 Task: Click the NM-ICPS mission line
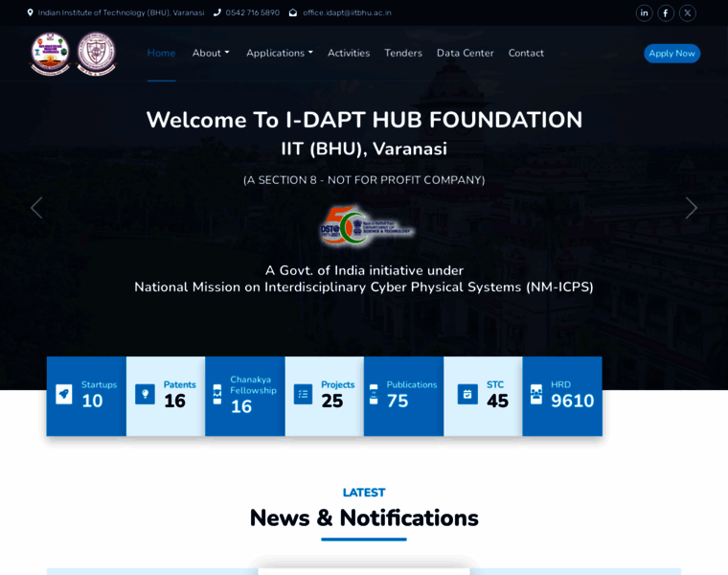(x=364, y=287)
